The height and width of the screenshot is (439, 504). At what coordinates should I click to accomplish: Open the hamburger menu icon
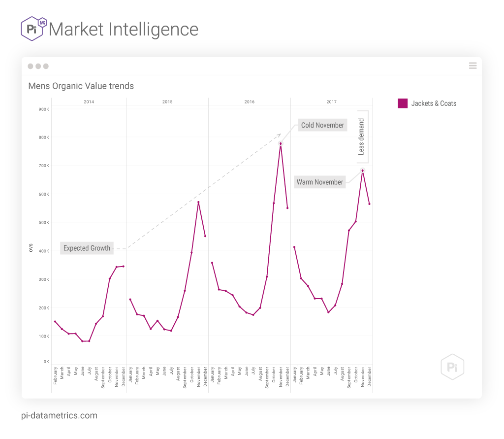pos(472,66)
